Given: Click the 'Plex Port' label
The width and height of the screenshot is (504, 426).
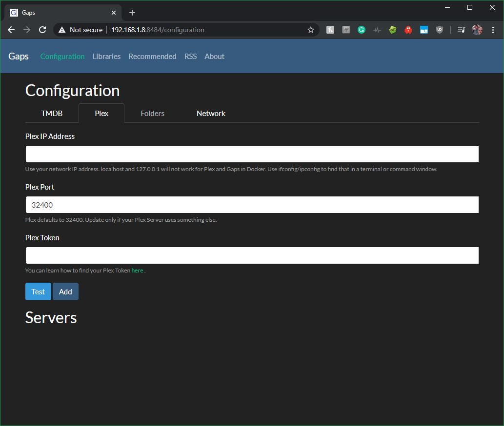Looking at the screenshot, I should click(x=40, y=187).
